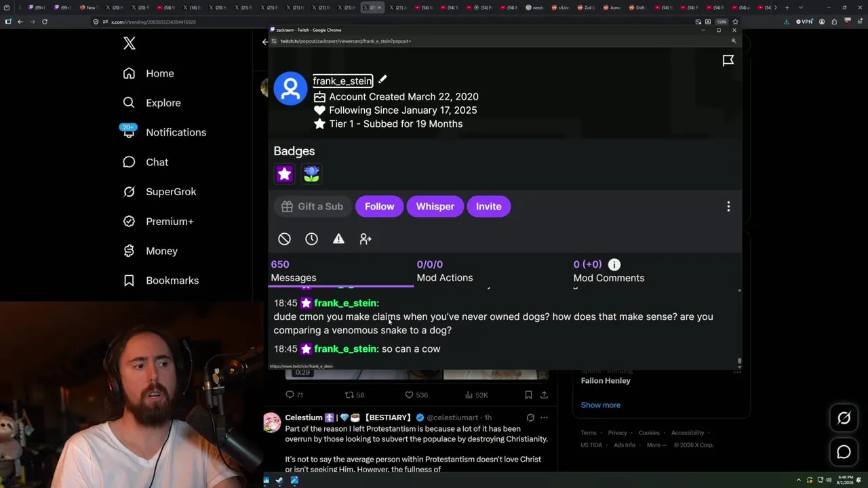Click the VPN button in browser toolbar

click(x=804, y=22)
